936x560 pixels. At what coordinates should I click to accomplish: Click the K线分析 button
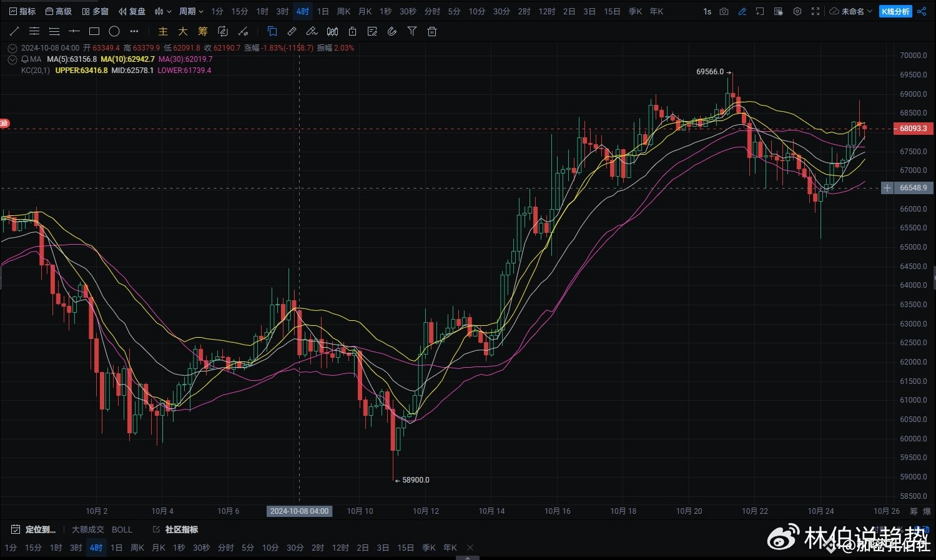pyautogui.click(x=896, y=11)
